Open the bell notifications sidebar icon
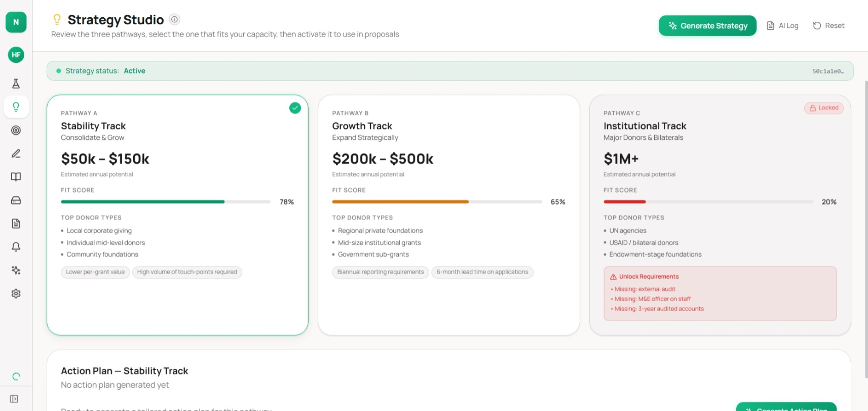The image size is (868, 411). point(16,247)
